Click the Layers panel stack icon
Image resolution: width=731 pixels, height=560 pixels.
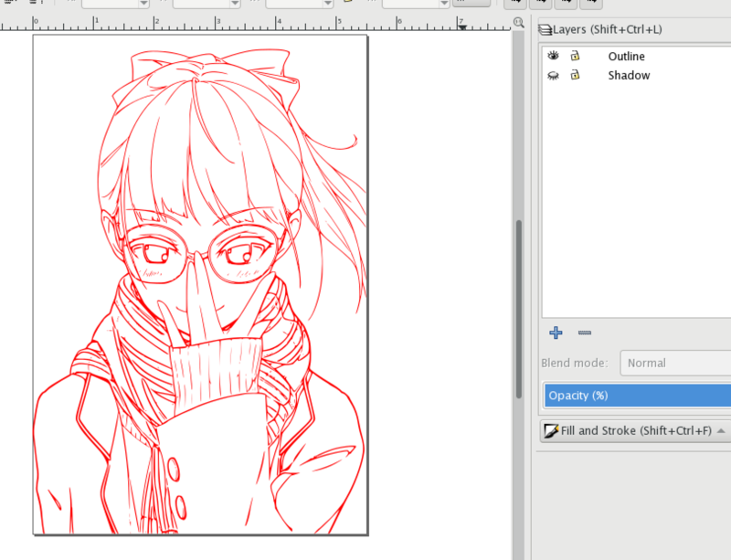click(x=546, y=30)
